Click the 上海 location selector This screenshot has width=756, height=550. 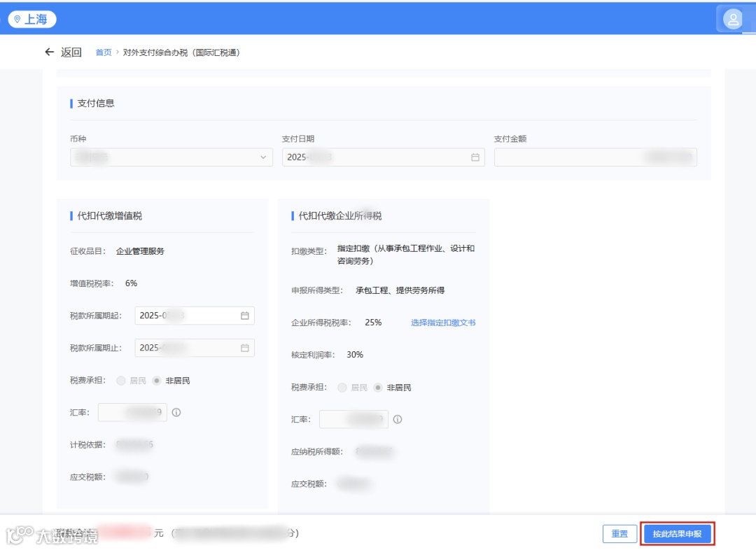coord(31,20)
